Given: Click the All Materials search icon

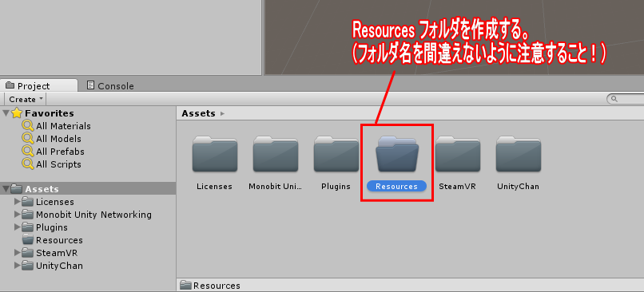Looking at the screenshot, I should coord(28,126).
